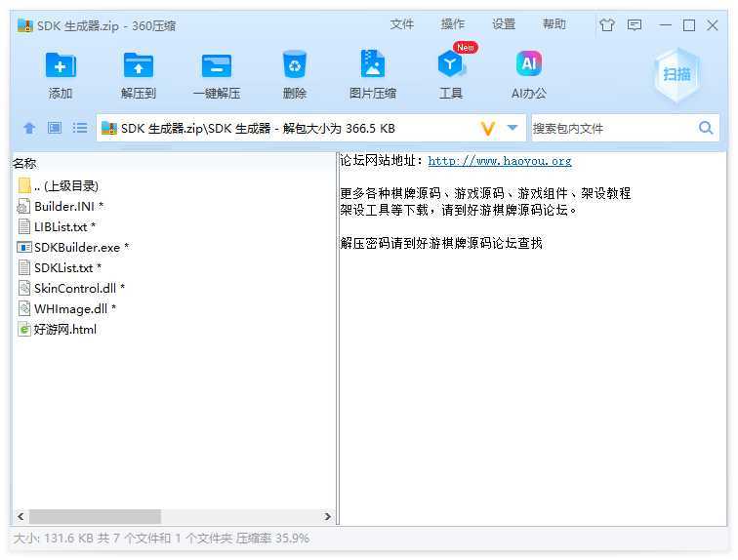Click the 扫描 (Scan) hexagon button
Viewport: 738px width, 560px height.
676,75
